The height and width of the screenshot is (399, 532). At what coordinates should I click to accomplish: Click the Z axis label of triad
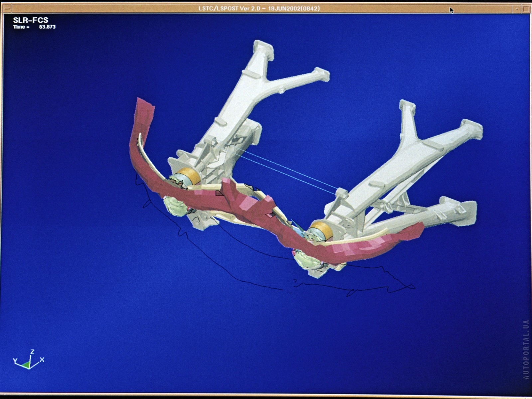(x=32, y=352)
